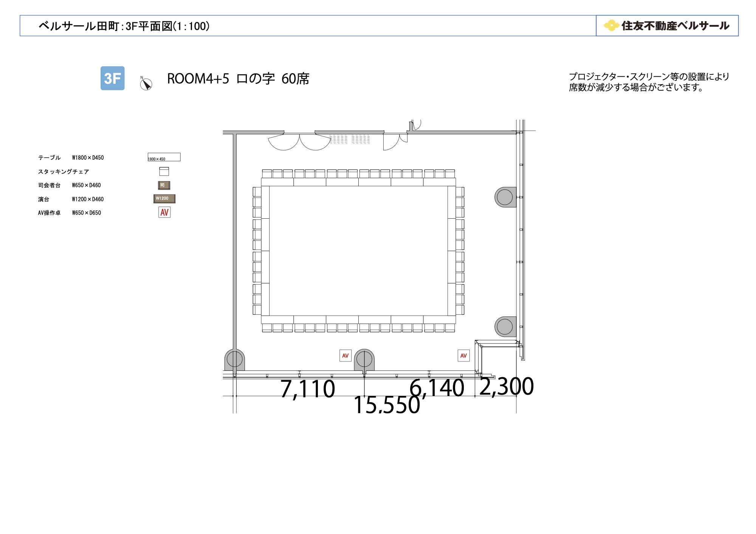Click the top row of tables

pyautogui.click(x=358, y=182)
